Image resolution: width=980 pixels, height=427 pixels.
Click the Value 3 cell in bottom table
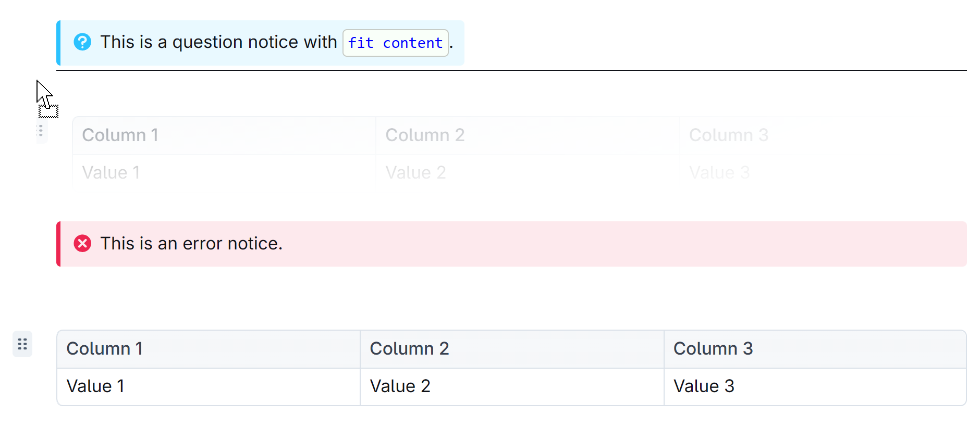click(815, 387)
